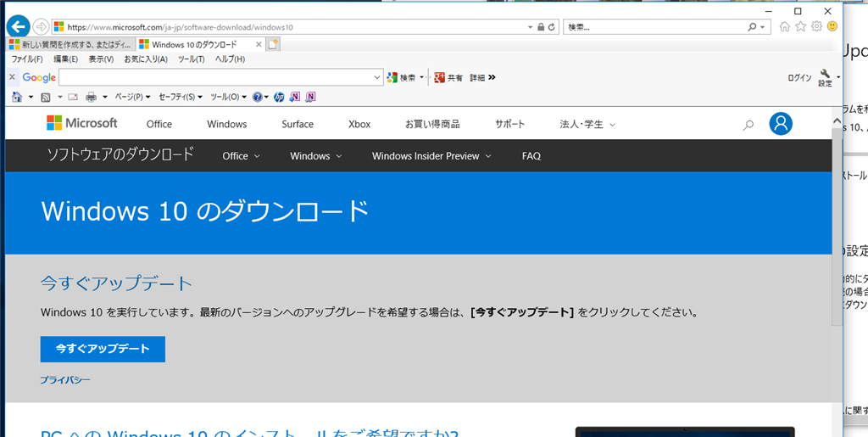
Task: Open the gear Tools icon
Action: (816, 26)
